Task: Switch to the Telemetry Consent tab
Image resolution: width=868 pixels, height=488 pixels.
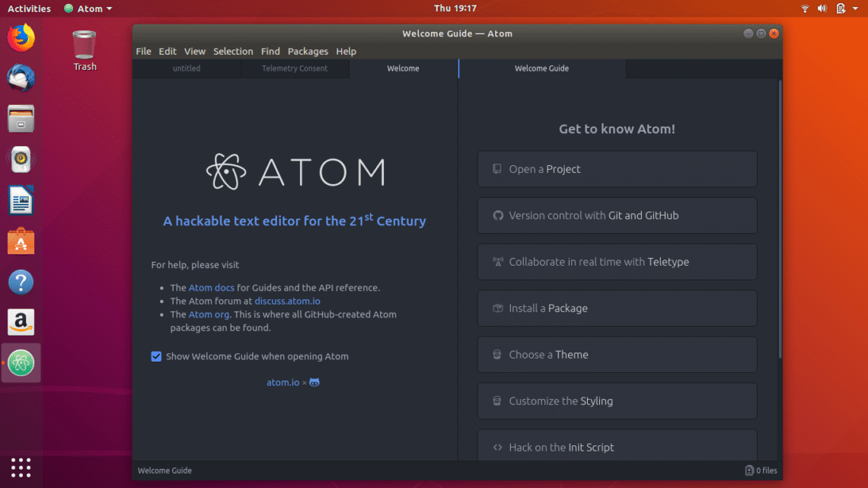Action: tap(295, 69)
